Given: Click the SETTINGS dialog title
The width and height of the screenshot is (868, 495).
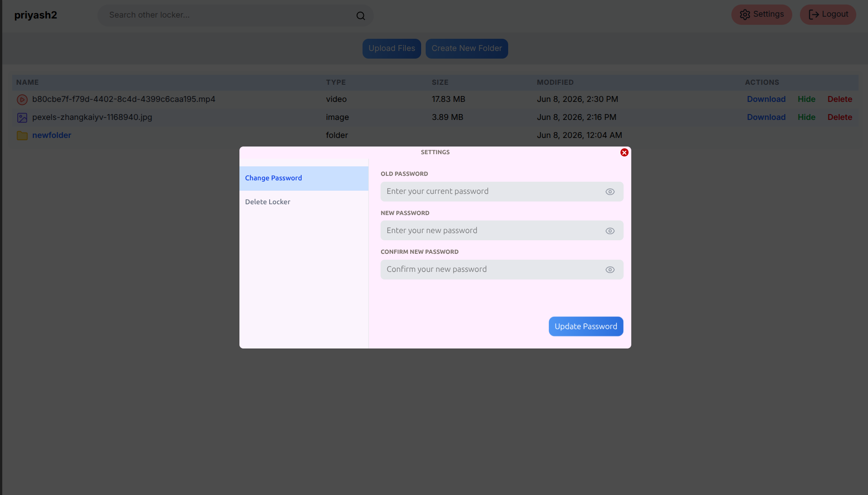Looking at the screenshot, I should pyautogui.click(x=435, y=152).
